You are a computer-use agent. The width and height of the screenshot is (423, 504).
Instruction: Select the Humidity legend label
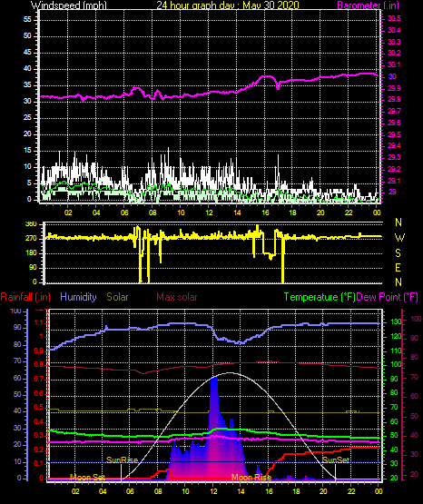pos(78,297)
